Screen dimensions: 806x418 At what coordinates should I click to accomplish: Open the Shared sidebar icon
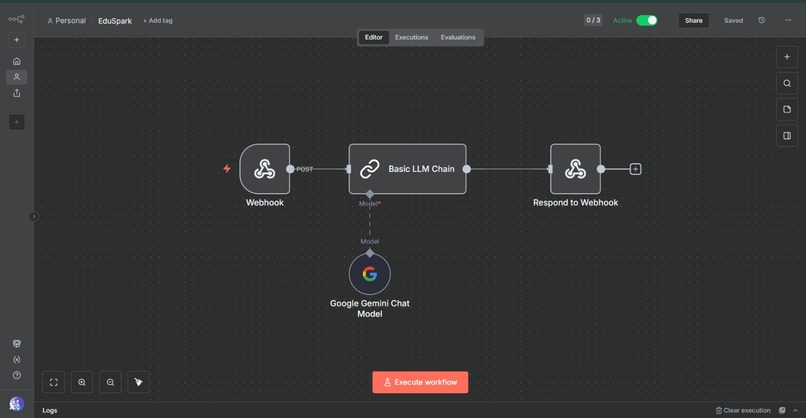click(x=16, y=93)
